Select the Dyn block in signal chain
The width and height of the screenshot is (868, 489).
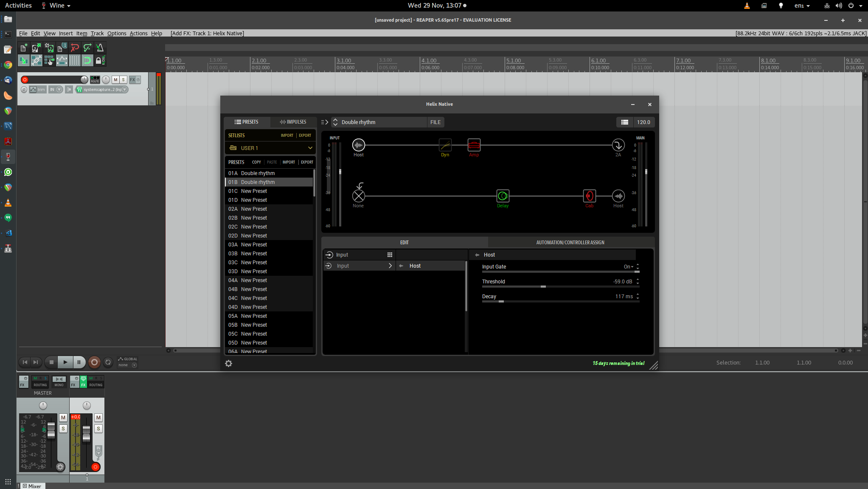pyautogui.click(x=445, y=145)
